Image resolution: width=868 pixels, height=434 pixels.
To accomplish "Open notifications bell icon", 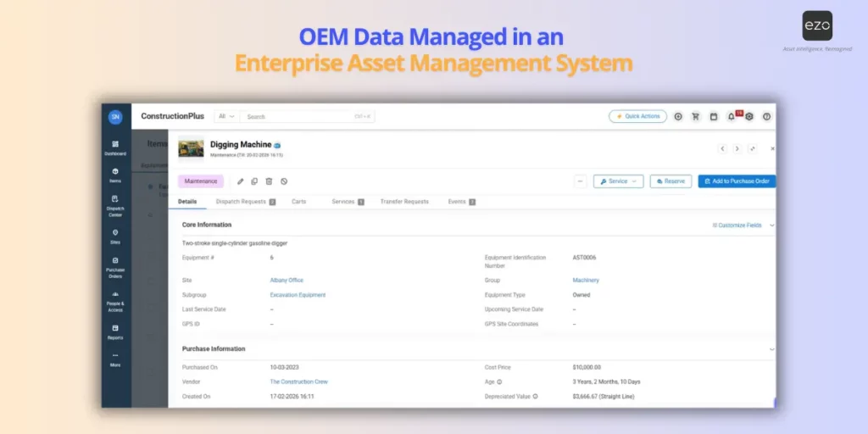I will (732, 117).
